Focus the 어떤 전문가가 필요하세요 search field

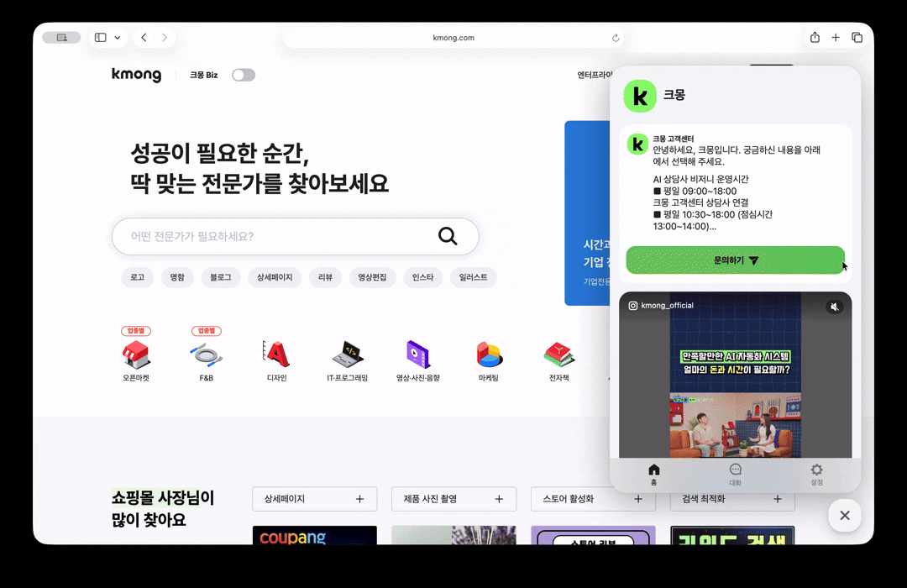[x=295, y=236]
